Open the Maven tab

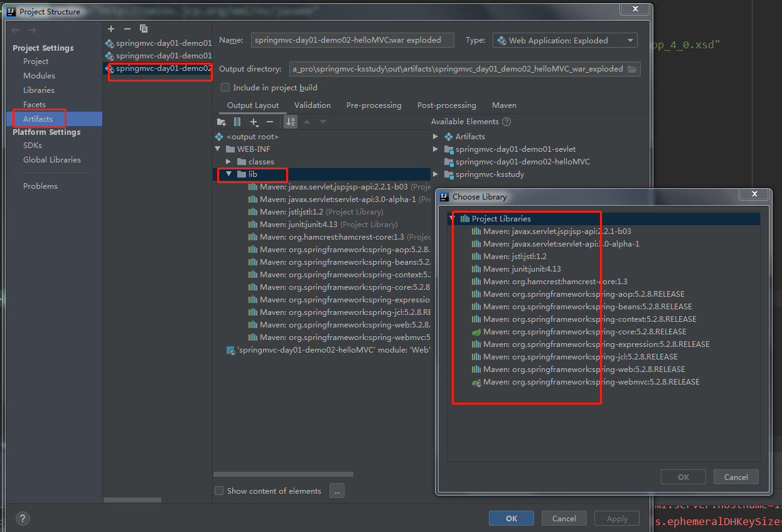(505, 105)
